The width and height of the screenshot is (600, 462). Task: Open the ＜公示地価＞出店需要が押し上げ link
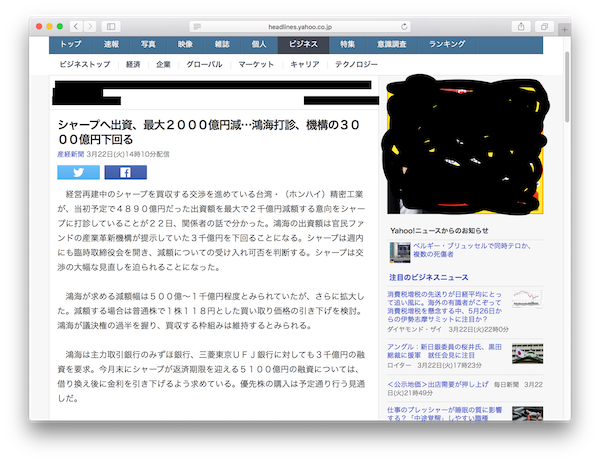point(438,384)
